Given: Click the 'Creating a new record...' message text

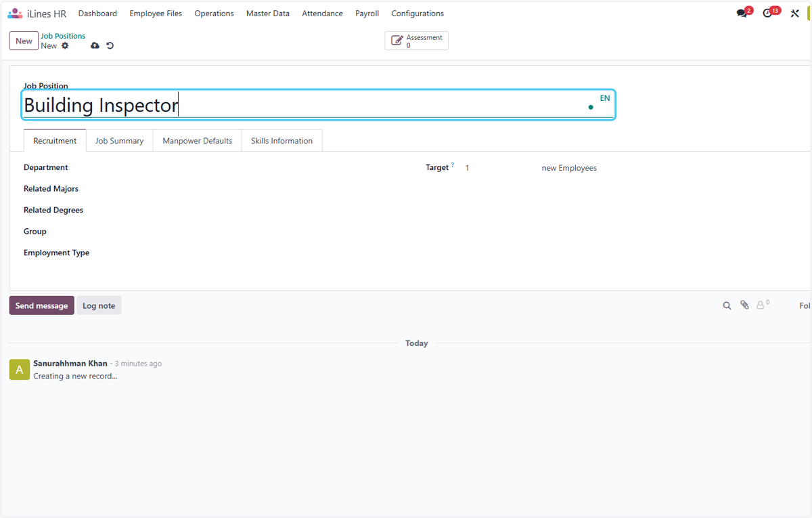Looking at the screenshot, I should point(75,376).
